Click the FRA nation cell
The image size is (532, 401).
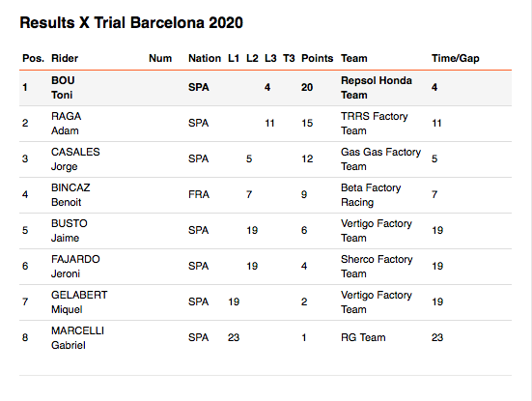[x=199, y=194]
